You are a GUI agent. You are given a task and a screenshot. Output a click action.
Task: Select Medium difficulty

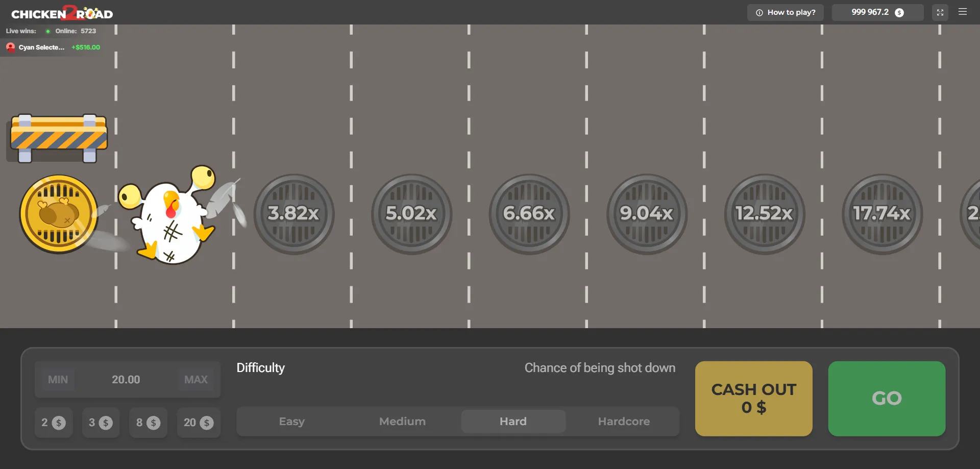(x=402, y=422)
